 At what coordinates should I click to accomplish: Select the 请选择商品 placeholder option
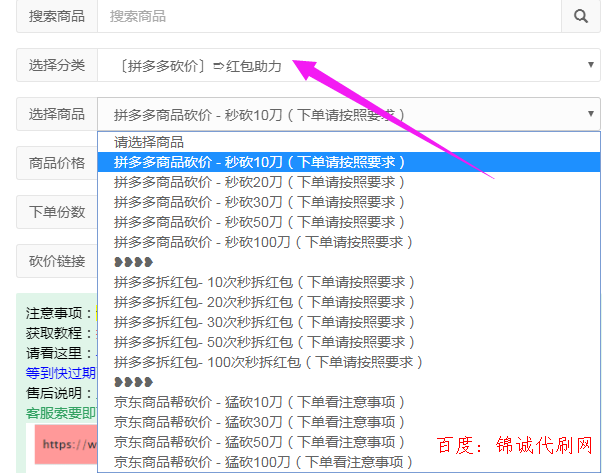(x=155, y=142)
